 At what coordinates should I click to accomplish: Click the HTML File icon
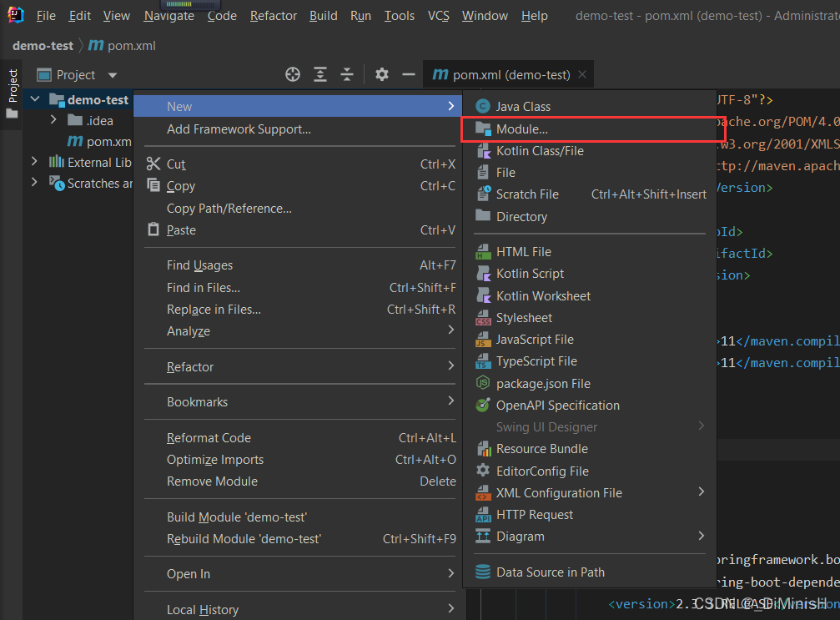(x=483, y=252)
